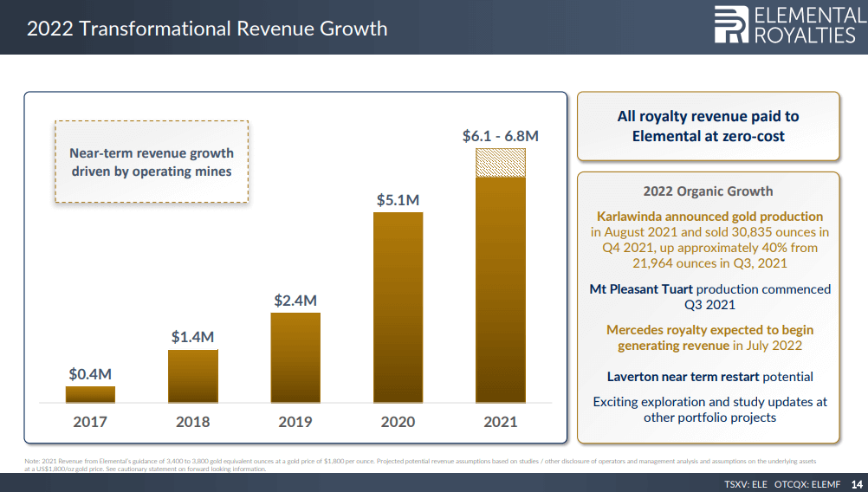This screenshot has height=492, width=868.
Task: Select the '$2.4M' value label
Action: [295, 301]
